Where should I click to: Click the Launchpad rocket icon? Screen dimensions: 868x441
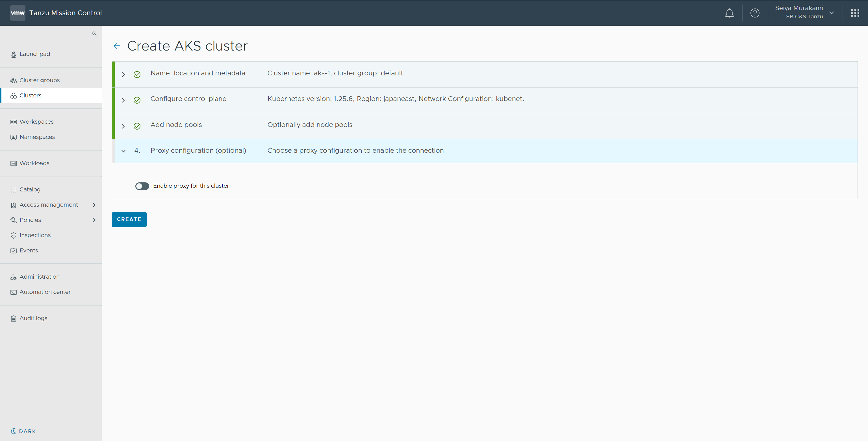(14, 54)
